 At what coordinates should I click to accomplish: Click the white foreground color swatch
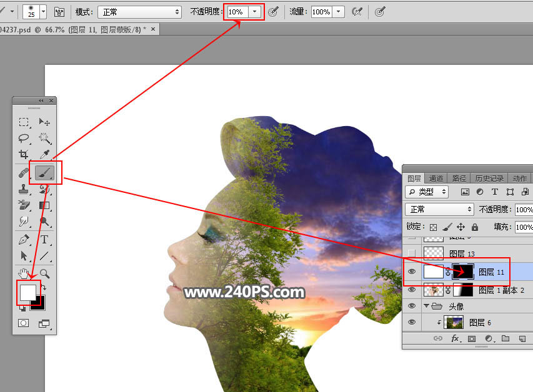[x=28, y=292]
